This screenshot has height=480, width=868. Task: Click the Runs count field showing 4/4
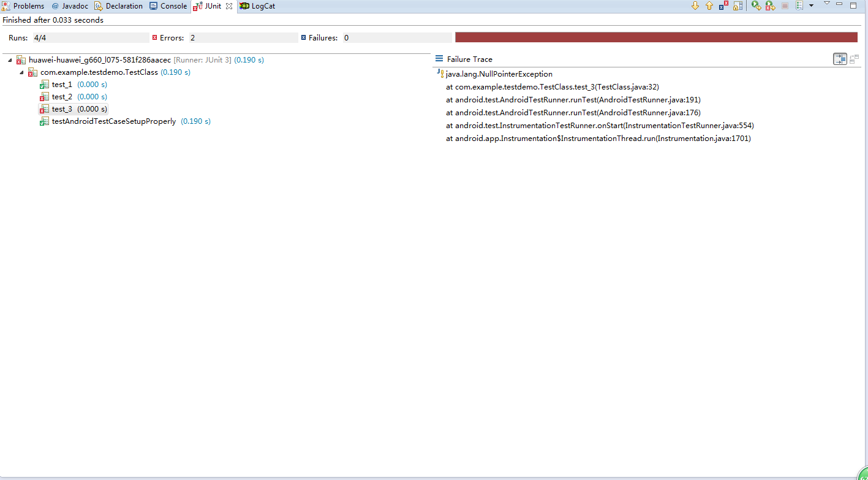point(91,38)
